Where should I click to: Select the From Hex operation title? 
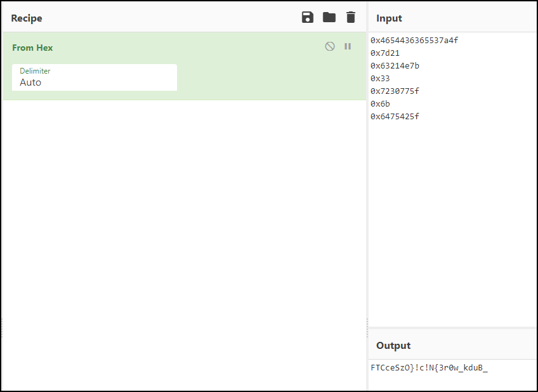tap(32, 48)
